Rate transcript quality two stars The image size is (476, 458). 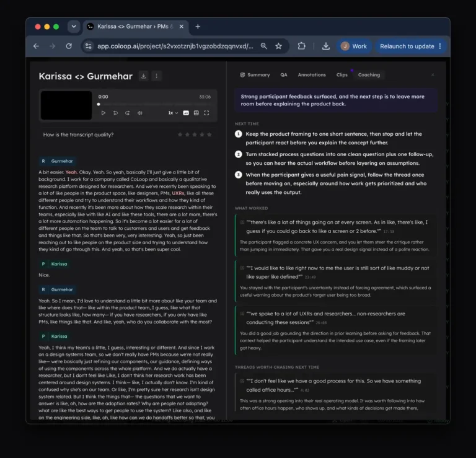click(x=187, y=134)
